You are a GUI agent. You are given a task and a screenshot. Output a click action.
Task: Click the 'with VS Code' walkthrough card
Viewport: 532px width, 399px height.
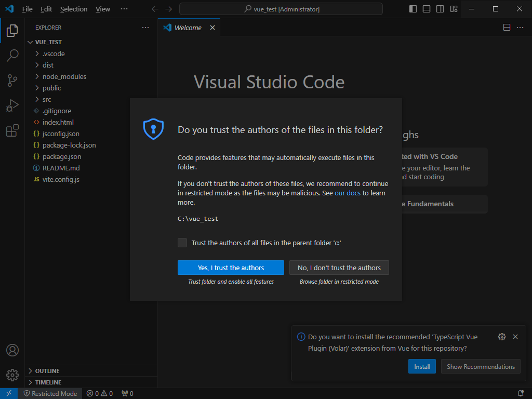click(445, 167)
